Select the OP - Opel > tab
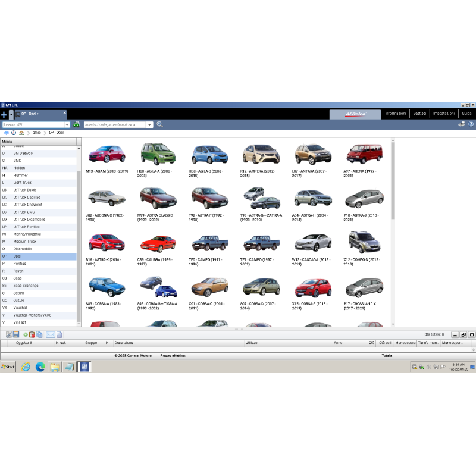Viewport: 476px width, 476px height. tap(40, 114)
